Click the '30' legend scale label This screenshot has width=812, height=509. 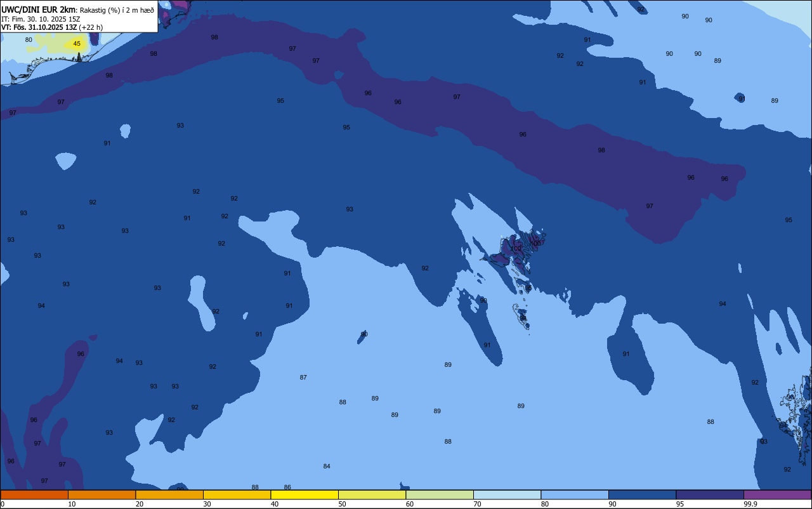coord(207,504)
